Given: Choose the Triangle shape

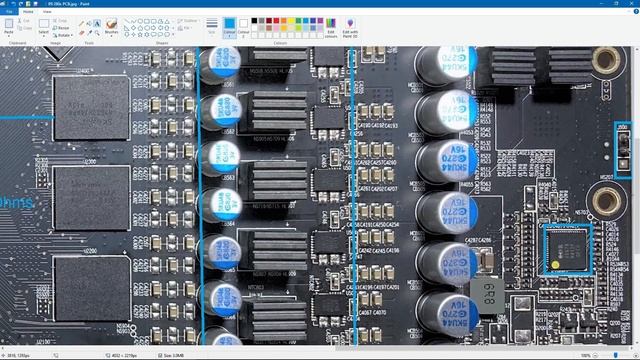Looking at the screenshot, I should [167, 21].
